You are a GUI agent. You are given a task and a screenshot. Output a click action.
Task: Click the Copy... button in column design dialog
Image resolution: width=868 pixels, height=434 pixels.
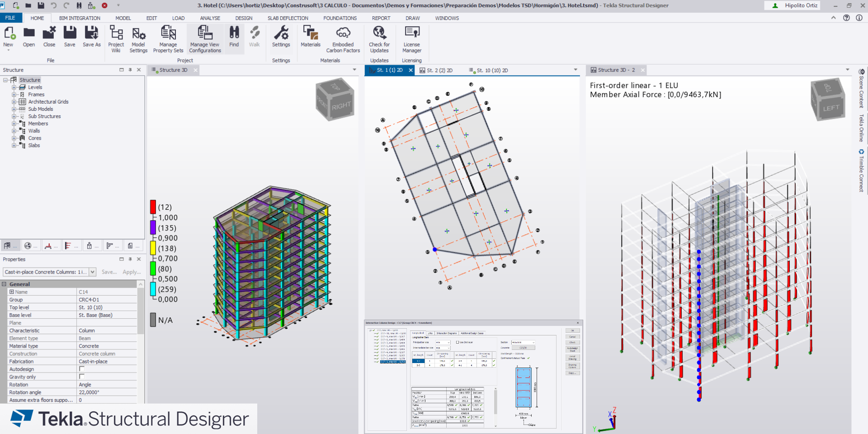(572, 373)
